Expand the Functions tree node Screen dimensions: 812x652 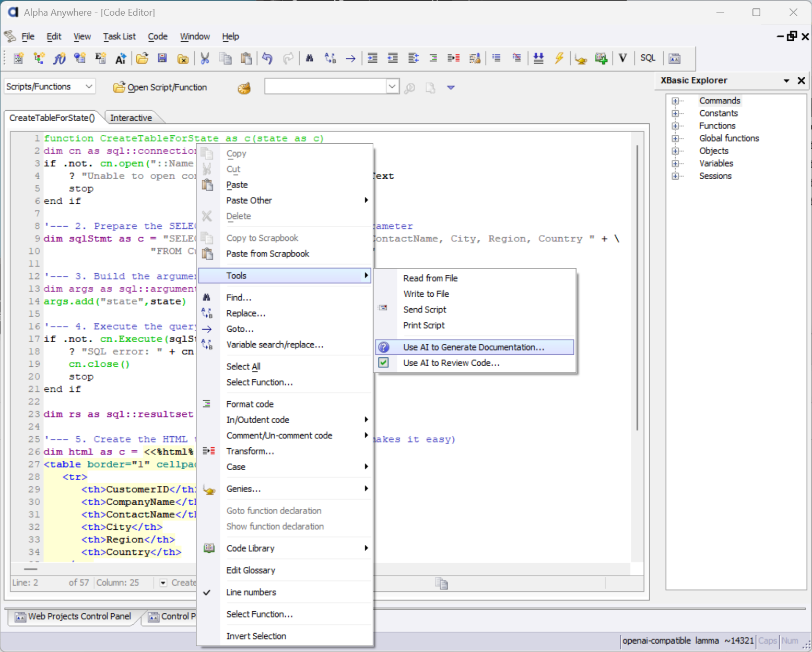coord(675,126)
